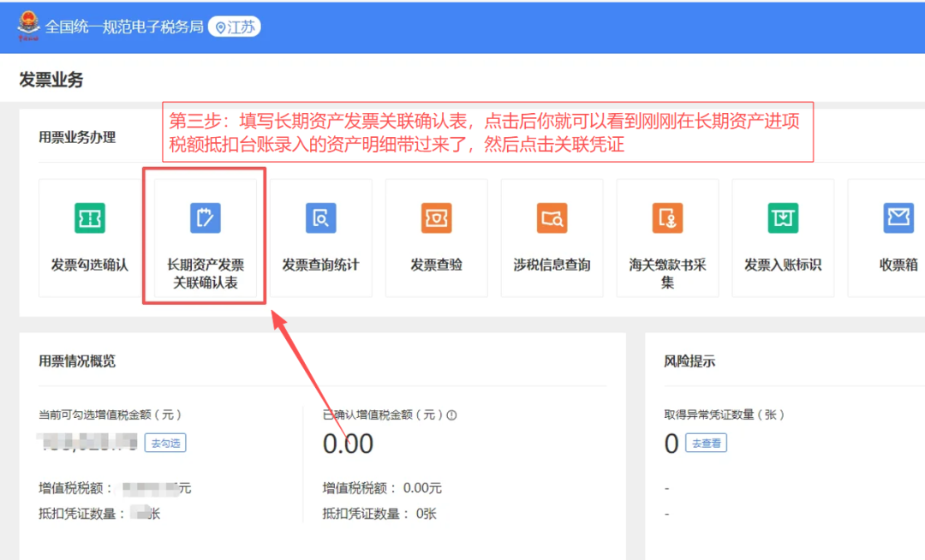Click info icon next to 已确认增值税金额

click(x=452, y=415)
